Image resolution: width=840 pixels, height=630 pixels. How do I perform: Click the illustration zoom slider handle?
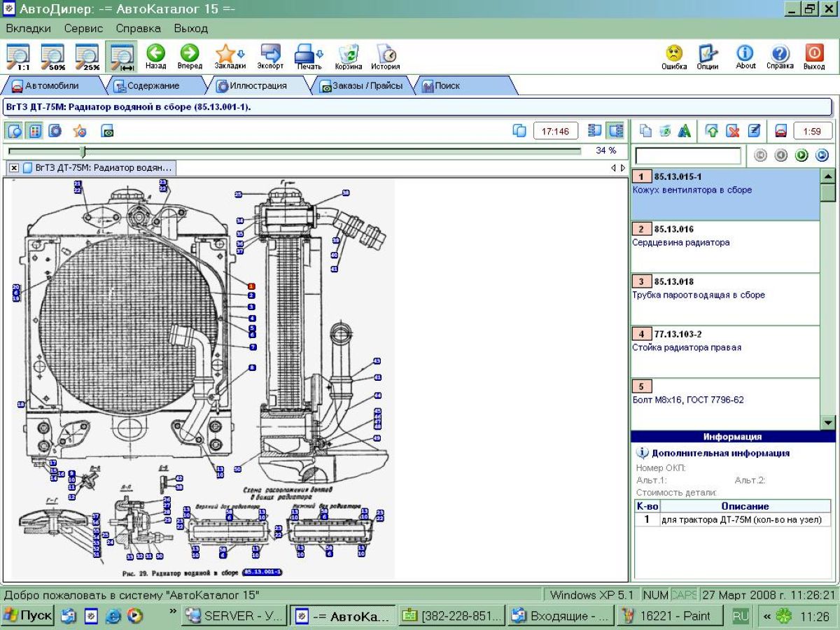[83, 150]
